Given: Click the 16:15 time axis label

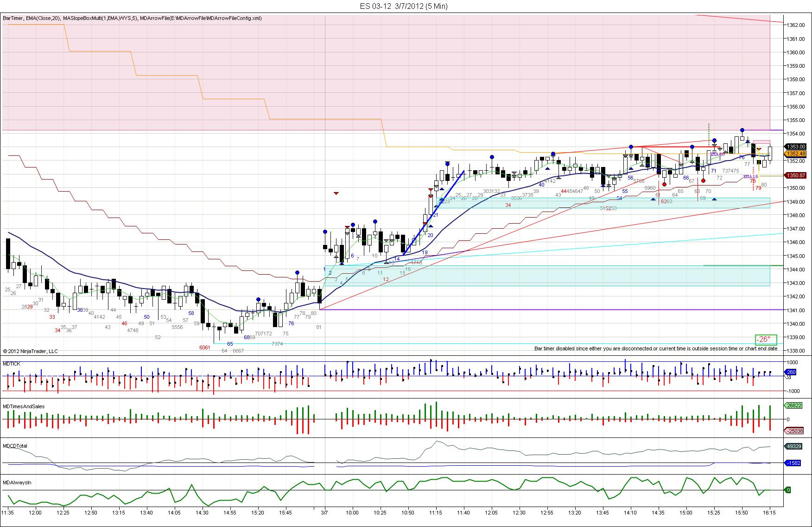Looking at the screenshot, I should [x=770, y=513].
